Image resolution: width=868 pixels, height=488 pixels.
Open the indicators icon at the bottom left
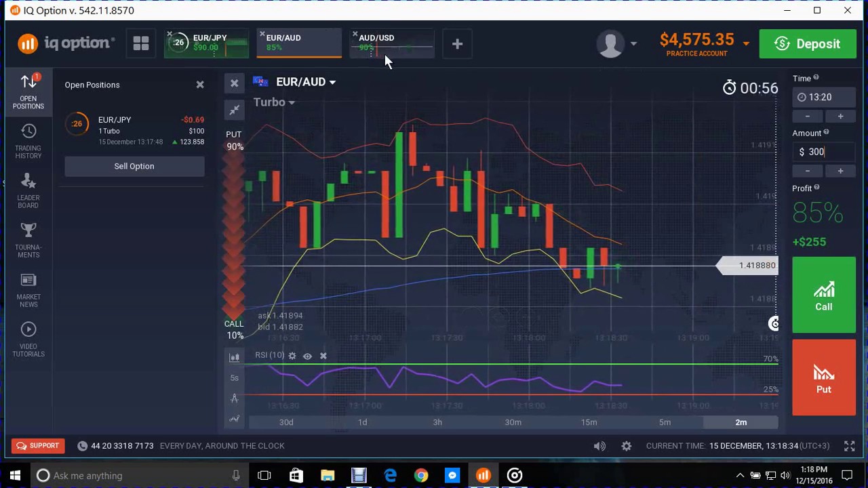point(234,419)
